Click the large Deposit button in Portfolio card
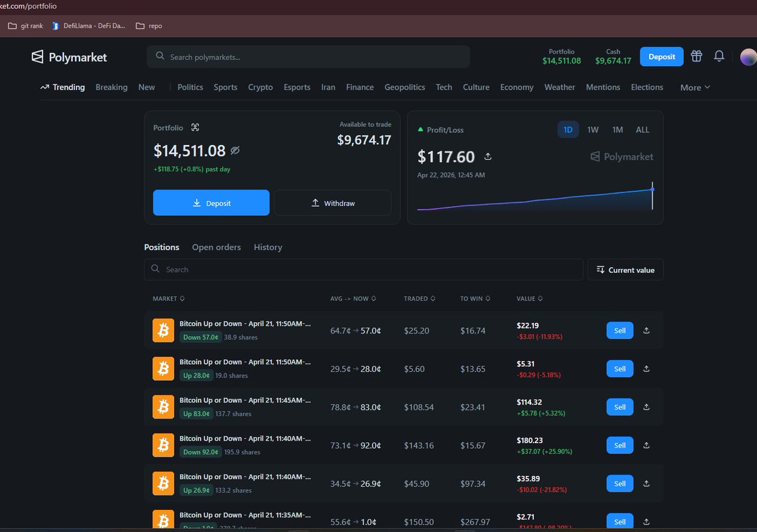This screenshot has height=532, width=757. [x=211, y=203]
